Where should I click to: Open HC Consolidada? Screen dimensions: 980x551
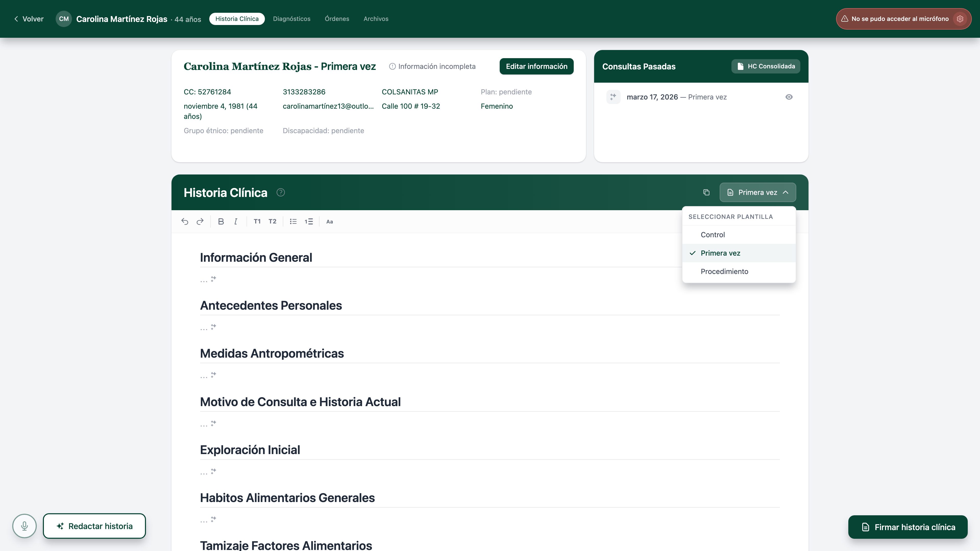(x=765, y=66)
